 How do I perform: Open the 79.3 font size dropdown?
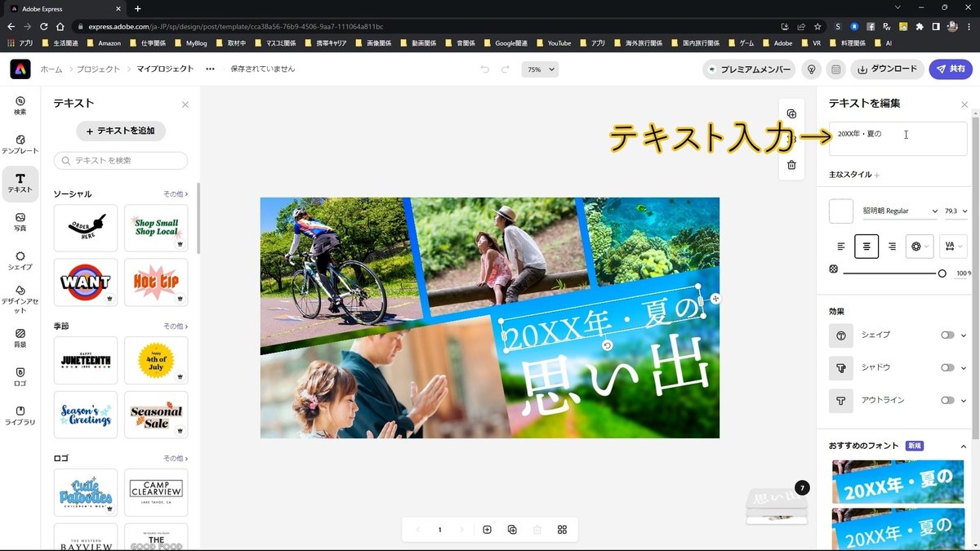click(x=955, y=211)
